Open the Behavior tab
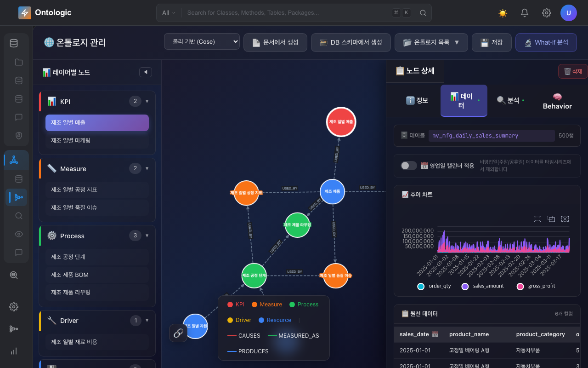Screen dimensions: 588x368 557,101
